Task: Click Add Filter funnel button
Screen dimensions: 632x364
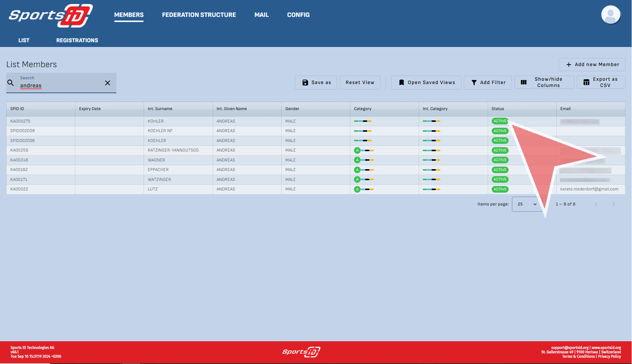Action: coord(488,83)
